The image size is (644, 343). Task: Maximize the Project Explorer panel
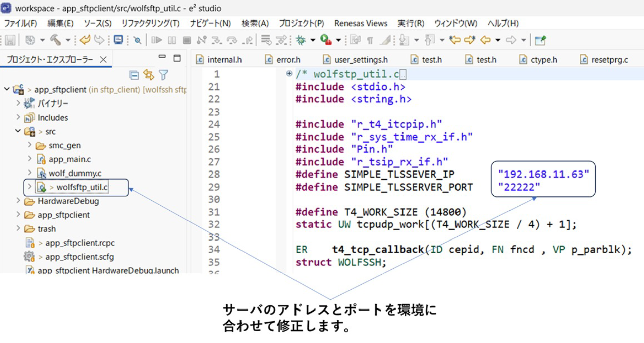177,58
